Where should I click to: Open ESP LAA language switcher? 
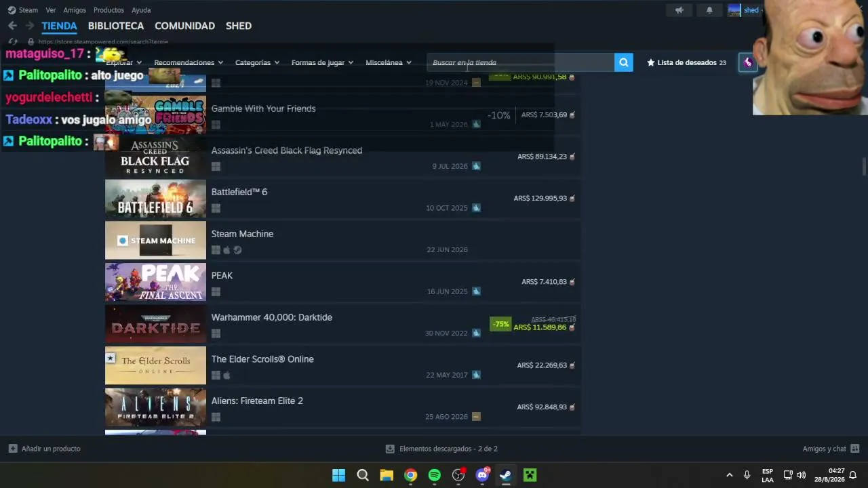[768, 475]
